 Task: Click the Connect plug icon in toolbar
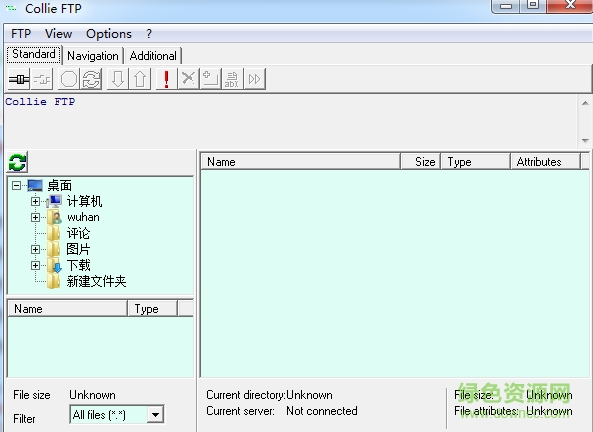tap(19, 79)
